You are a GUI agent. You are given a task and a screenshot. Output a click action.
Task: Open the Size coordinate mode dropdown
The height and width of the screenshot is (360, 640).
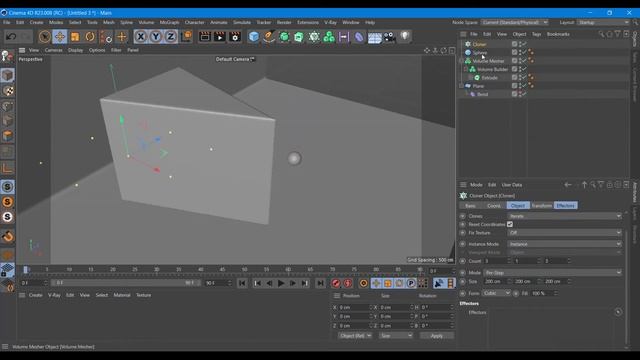point(396,336)
